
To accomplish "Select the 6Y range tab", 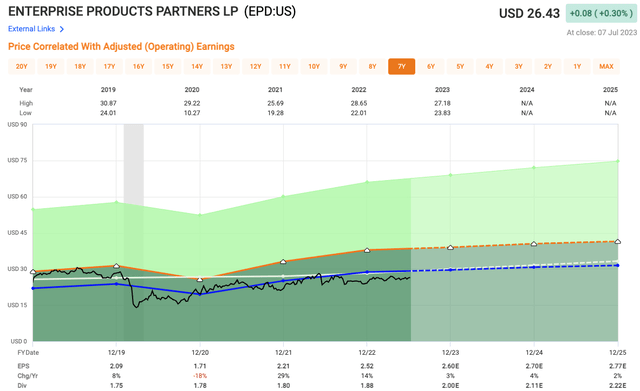I will (431, 67).
